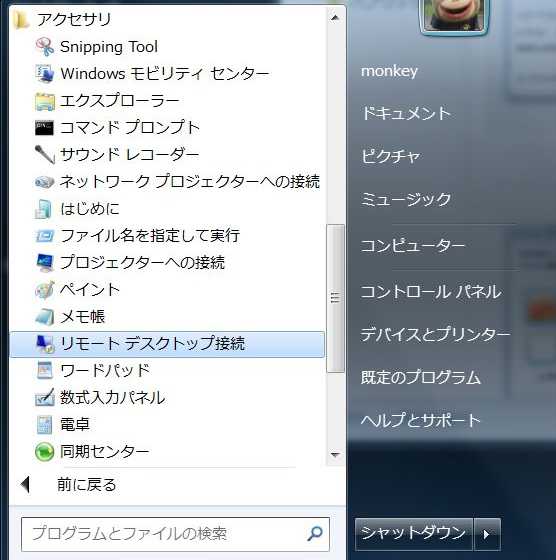Image resolution: width=556 pixels, height=560 pixels.
Task: Expand the arrow next to シャットダウン
Action: (487, 534)
